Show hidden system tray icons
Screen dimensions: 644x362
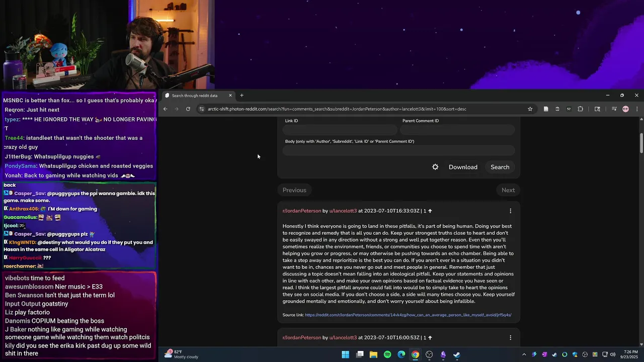tap(524, 354)
